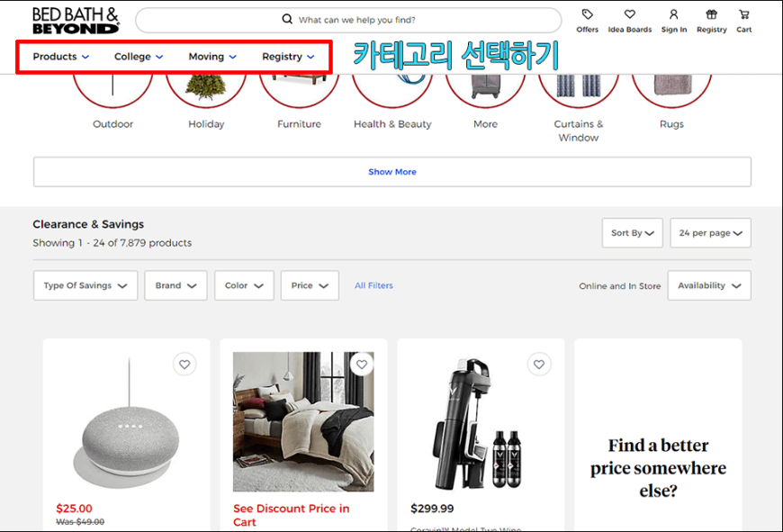The image size is (783, 532).
Task: Expand the College menu
Action: pos(139,57)
